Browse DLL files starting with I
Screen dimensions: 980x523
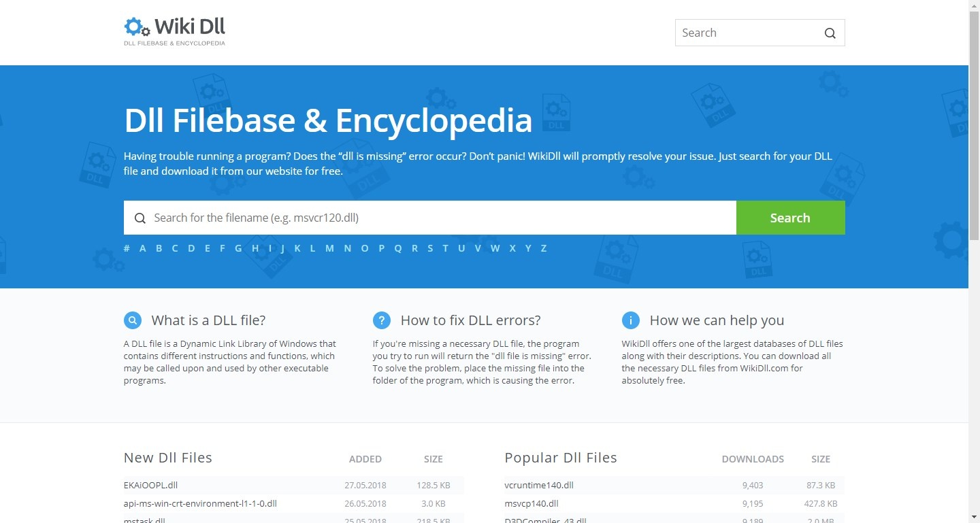pos(270,248)
